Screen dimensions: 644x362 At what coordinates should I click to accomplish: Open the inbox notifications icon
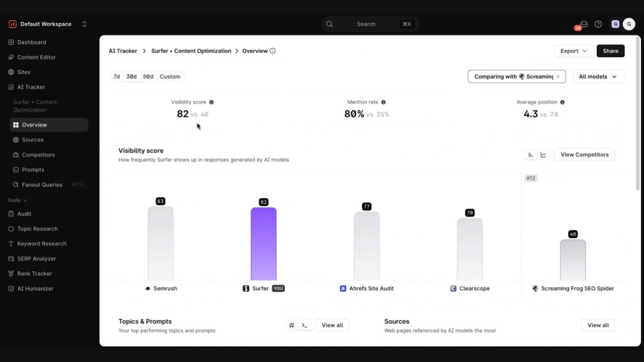584,24
